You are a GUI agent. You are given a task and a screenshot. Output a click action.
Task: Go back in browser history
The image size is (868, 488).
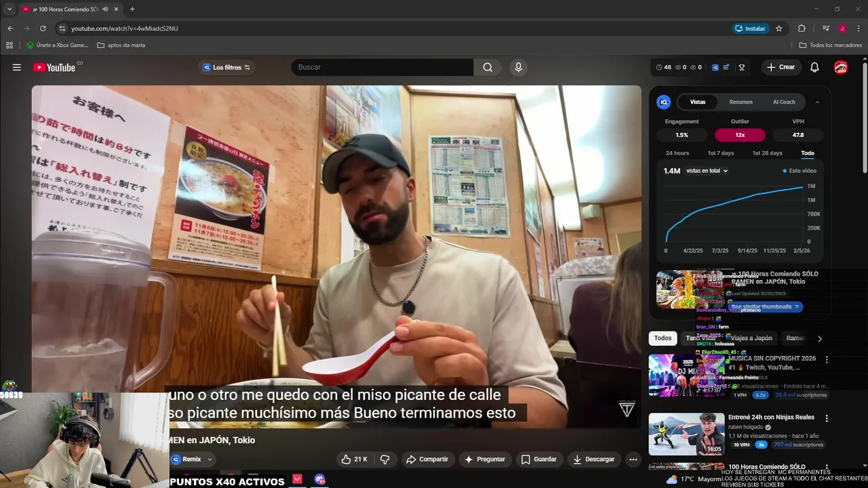[x=10, y=28]
